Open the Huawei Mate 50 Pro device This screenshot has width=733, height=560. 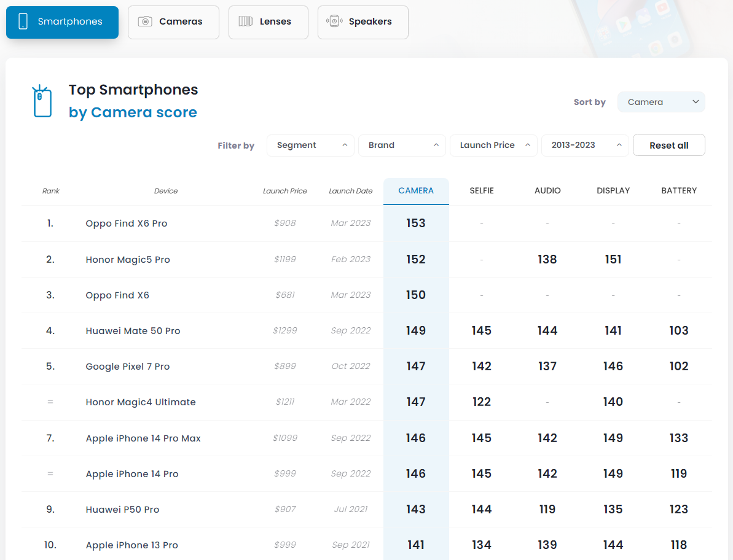[133, 331]
